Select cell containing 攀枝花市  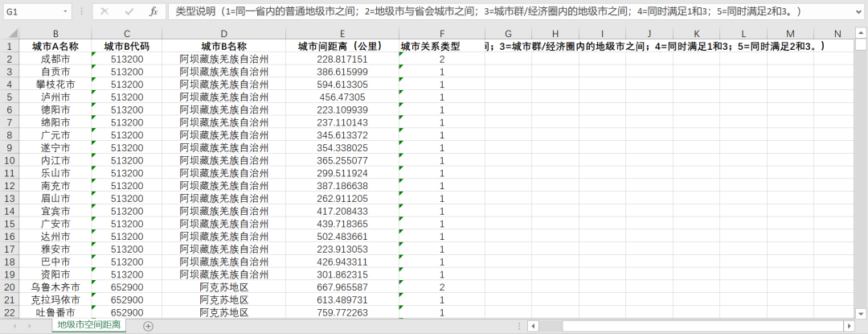coord(56,85)
